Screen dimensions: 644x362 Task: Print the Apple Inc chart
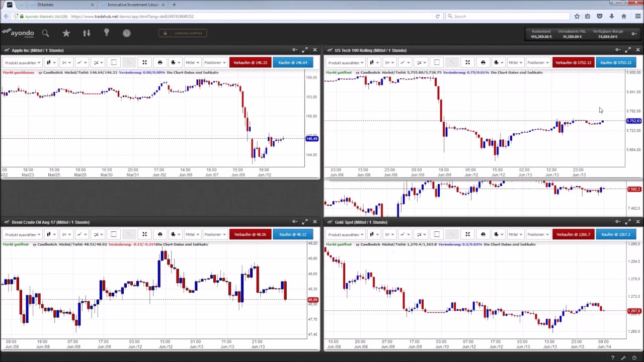coord(160,62)
